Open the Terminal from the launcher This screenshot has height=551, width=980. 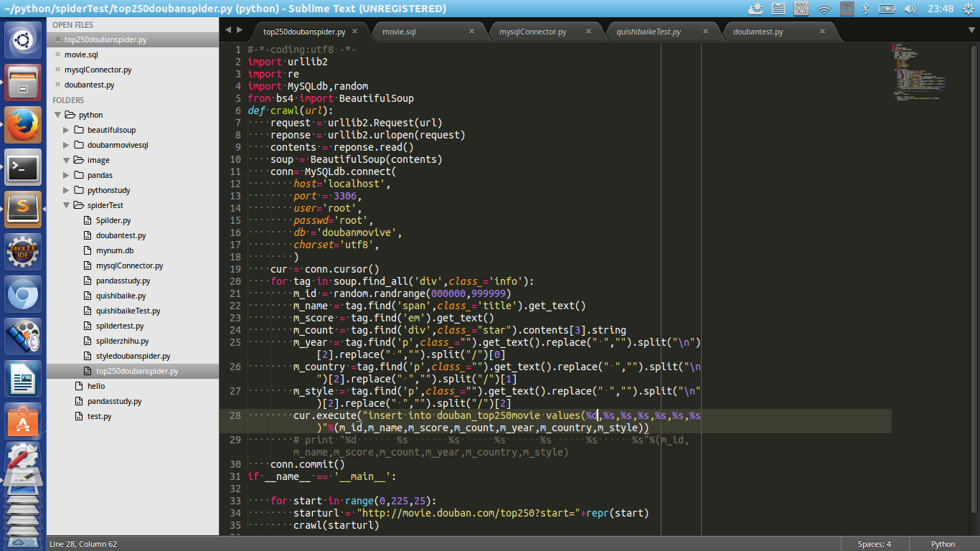(23, 167)
